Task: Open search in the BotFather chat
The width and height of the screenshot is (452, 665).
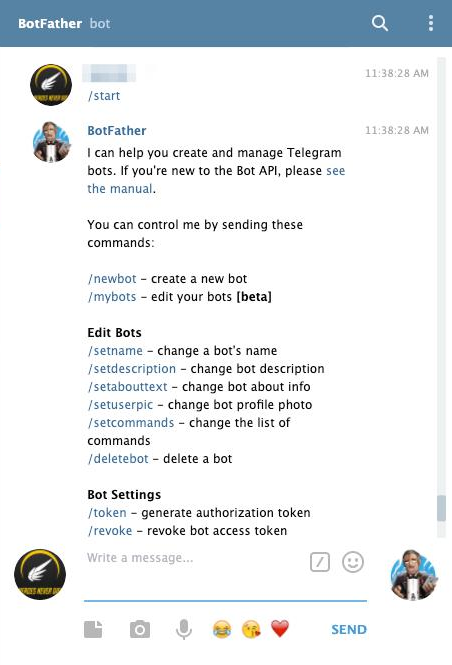Action: [x=379, y=23]
